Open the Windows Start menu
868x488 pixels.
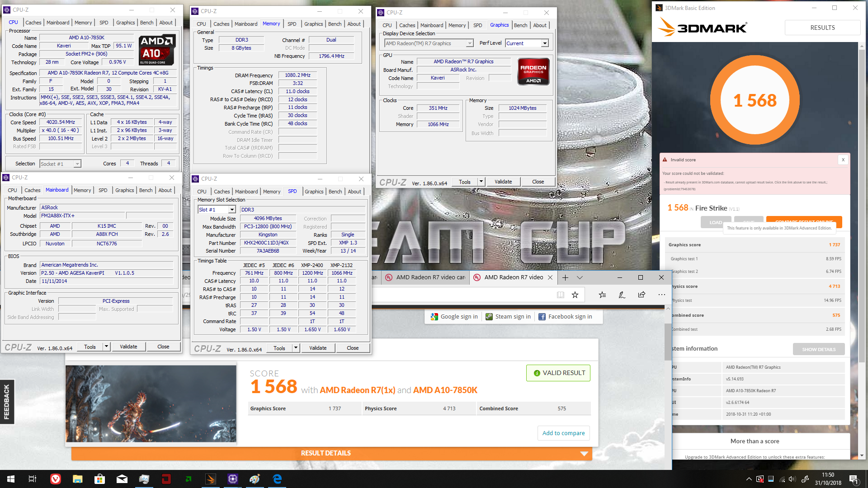[x=11, y=479]
